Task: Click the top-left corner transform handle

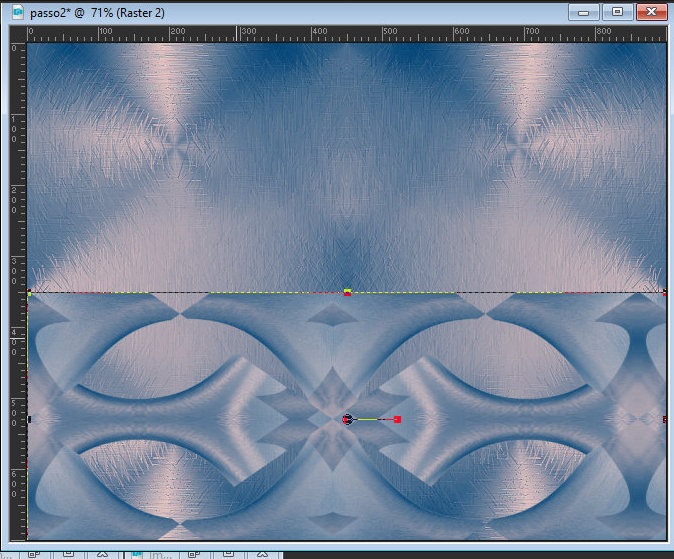Action: [30, 293]
